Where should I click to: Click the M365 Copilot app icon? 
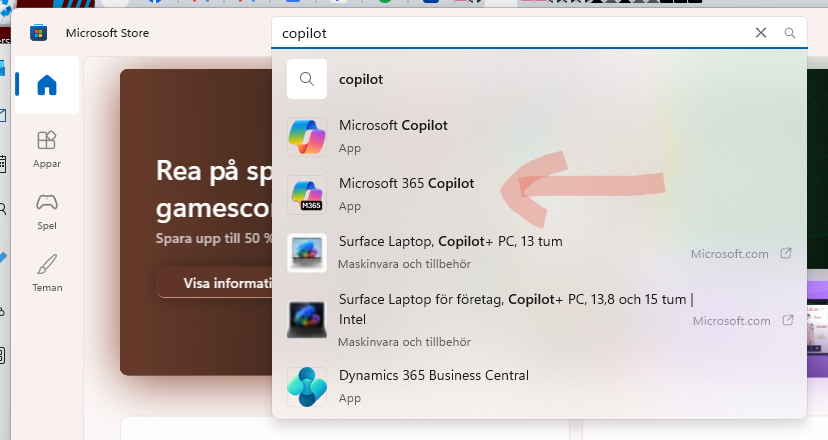click(x=307, y=194)
